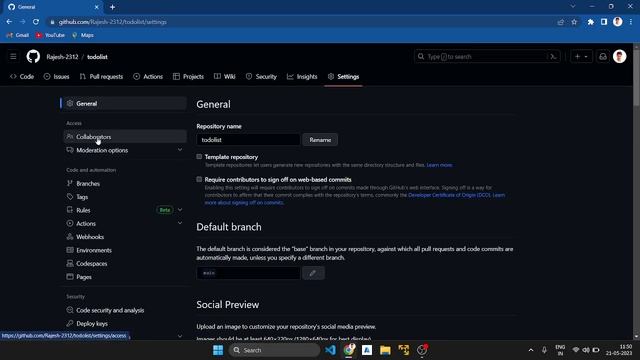Switch to the Projects tab
640x360 pixels.
(188, 76)
